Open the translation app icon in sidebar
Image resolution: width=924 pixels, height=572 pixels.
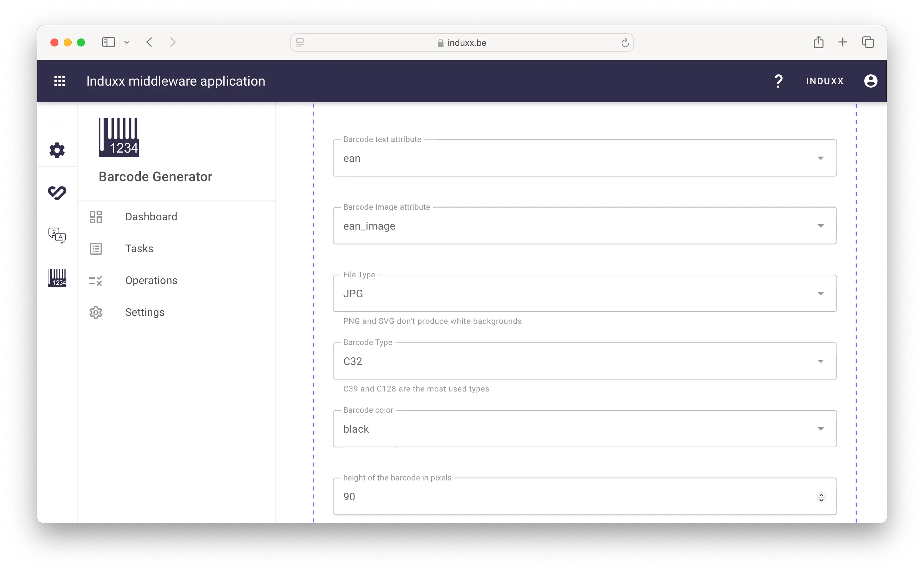click(x=57, y=235)
